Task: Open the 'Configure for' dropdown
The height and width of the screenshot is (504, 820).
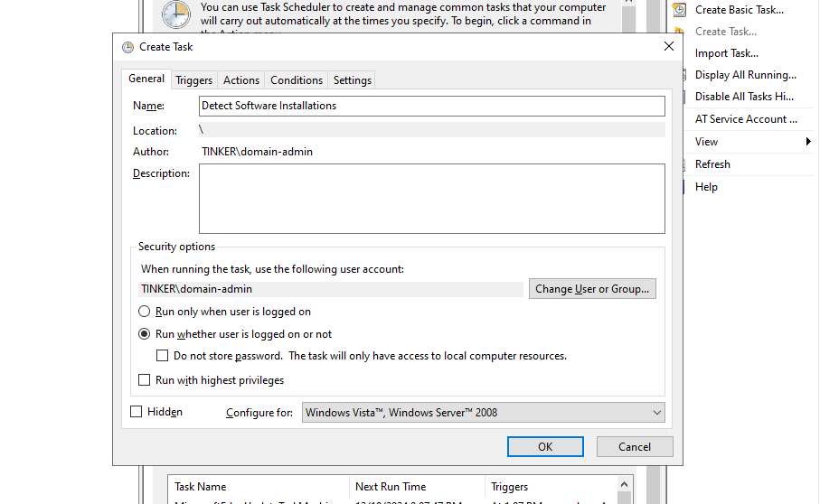Action: (484, 413)
